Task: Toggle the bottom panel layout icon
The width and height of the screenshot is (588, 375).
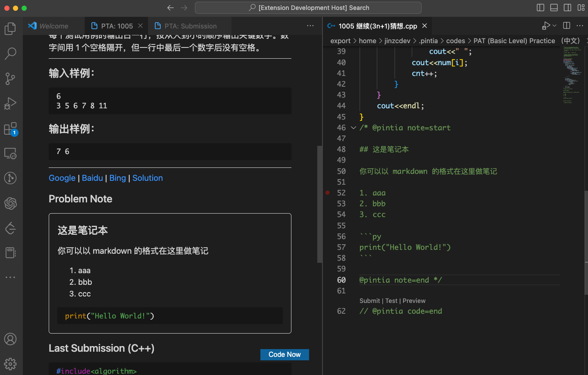Action: (554, 8)
